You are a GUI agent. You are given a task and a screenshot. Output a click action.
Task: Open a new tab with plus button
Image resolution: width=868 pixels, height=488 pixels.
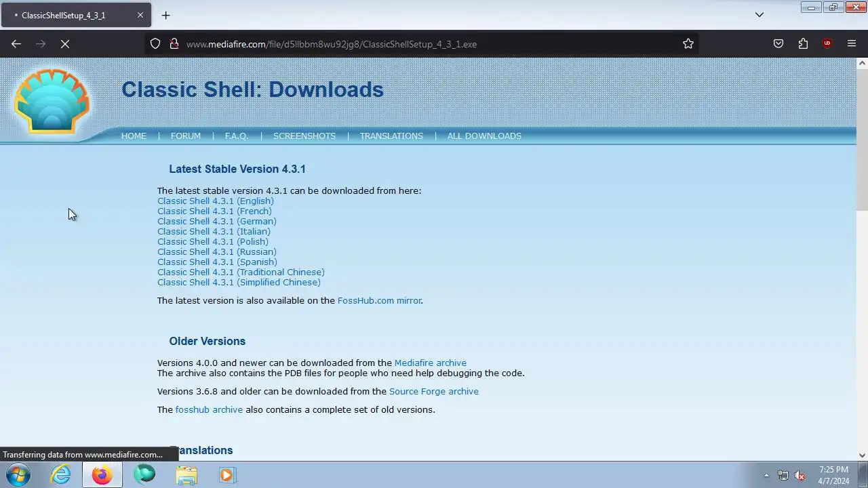(165, 15)
